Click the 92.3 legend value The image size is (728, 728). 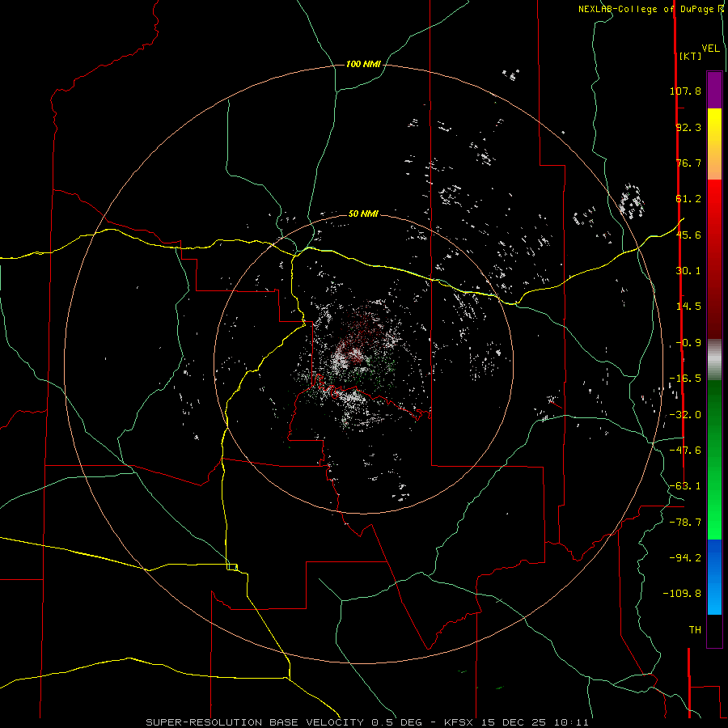coord(688,127)
